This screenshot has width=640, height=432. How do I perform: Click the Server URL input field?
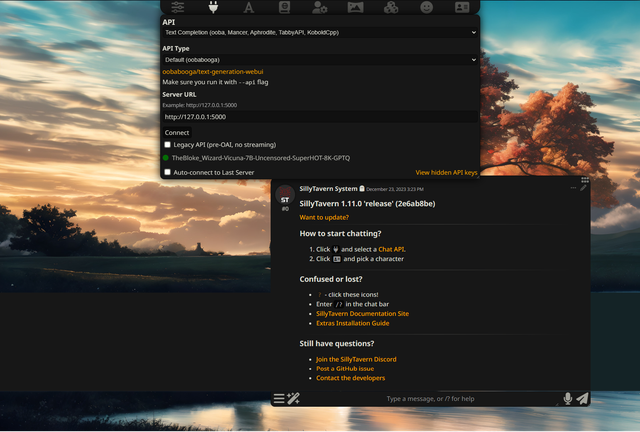click(320, 117)
